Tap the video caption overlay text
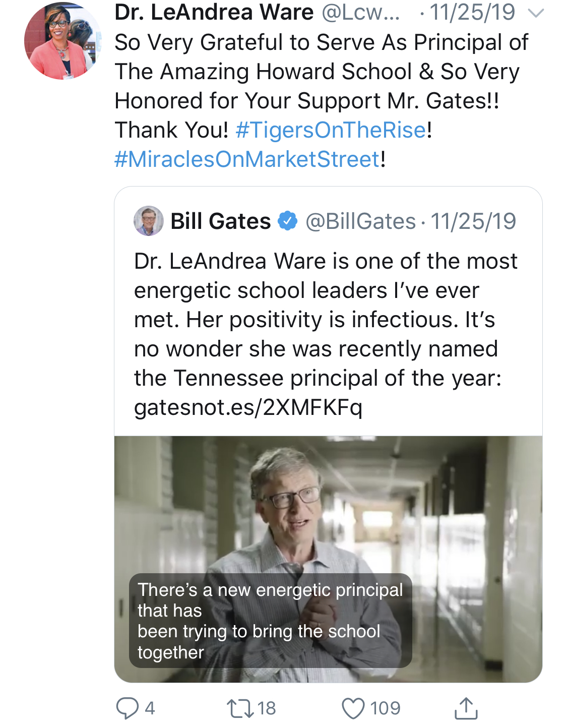Screen dimensions: 567x728 click(x=271, y=621)
